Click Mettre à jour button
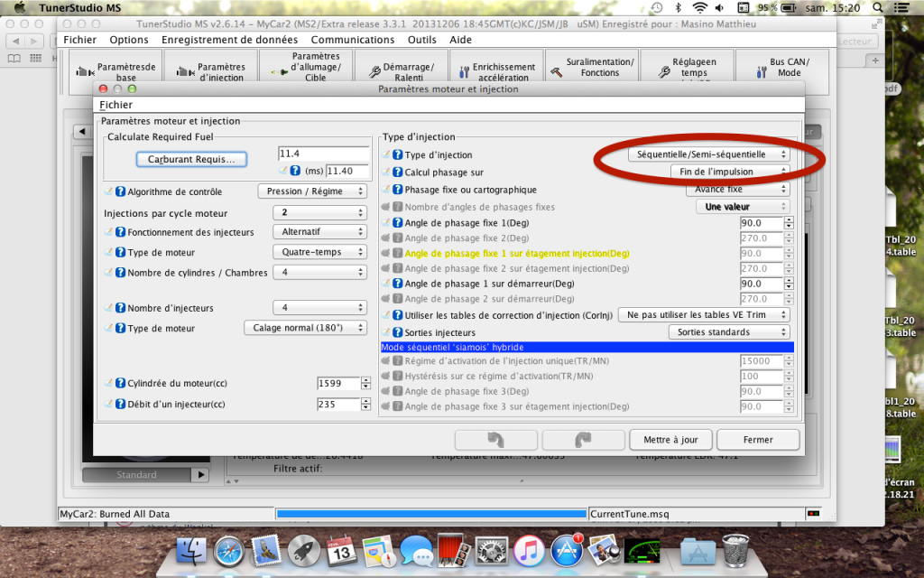The width and height of the screenshot is (924, 578). [670, 440]
